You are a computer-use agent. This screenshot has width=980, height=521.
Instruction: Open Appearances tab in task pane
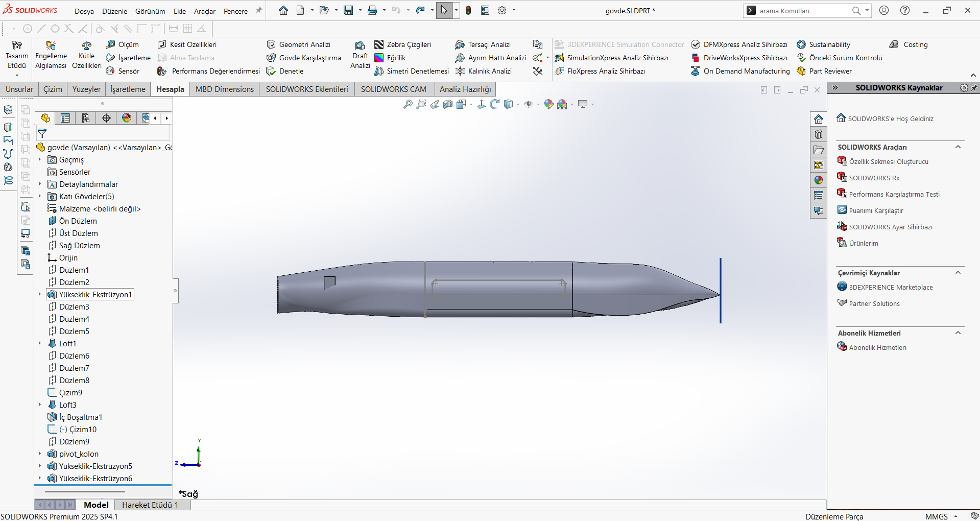[819, 180]
